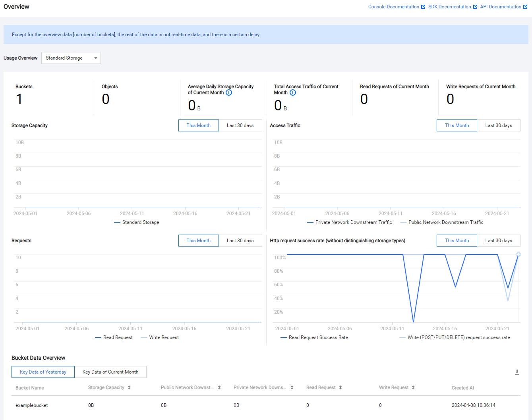Viewport: 532px width, 420px height.
Task: Toggle Public Network Downstream Traffic legend
Action: [442, 222]
